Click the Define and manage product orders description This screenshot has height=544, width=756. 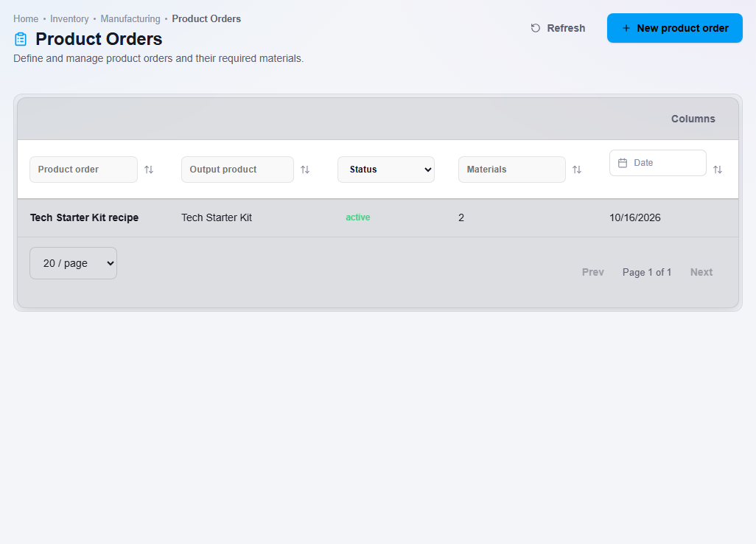[x=158, y=58]
